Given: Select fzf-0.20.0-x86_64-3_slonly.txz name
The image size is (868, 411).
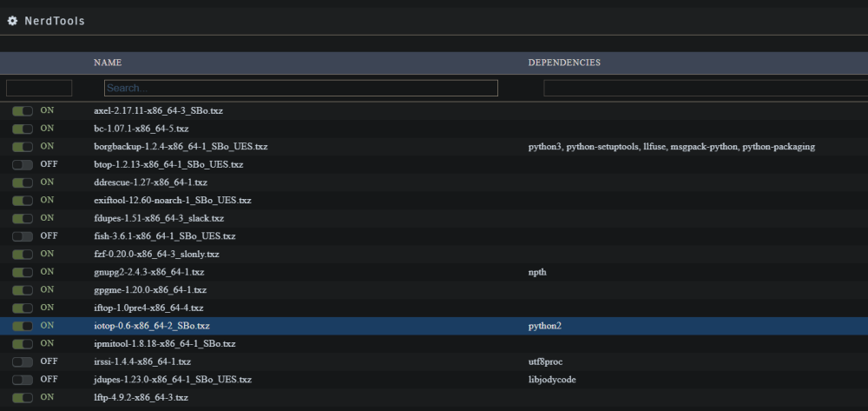Looking at the screenshot, I should pyautogui.click(x=156, y=255).
